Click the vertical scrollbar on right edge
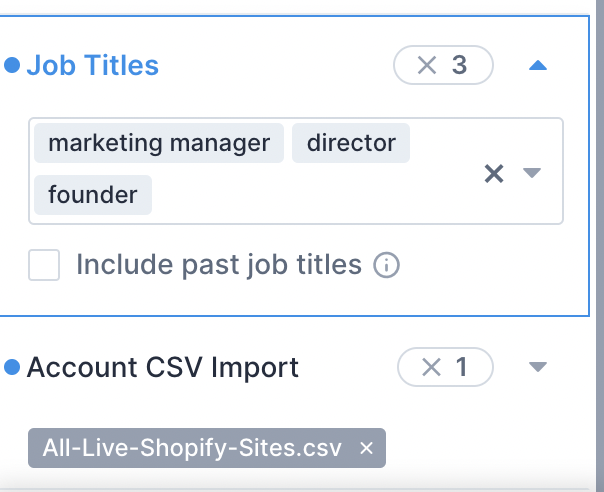 [x=600, y=246]
